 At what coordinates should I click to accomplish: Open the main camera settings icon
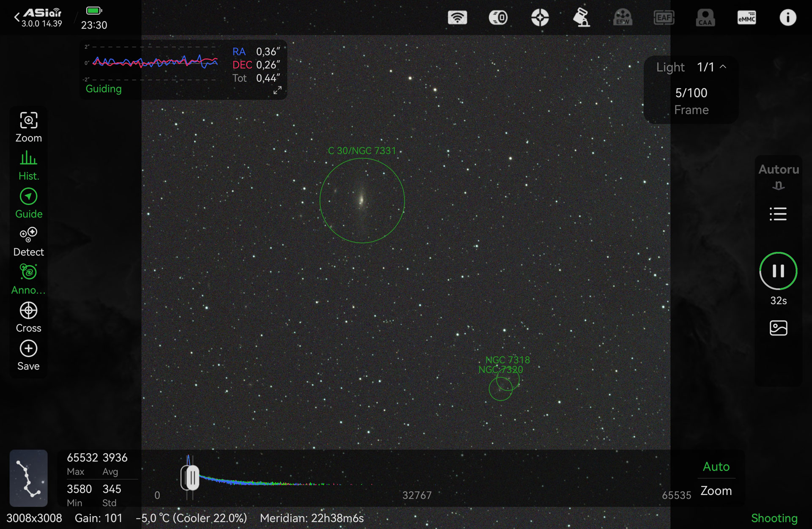pyautogui.click(x=498, y=18)
